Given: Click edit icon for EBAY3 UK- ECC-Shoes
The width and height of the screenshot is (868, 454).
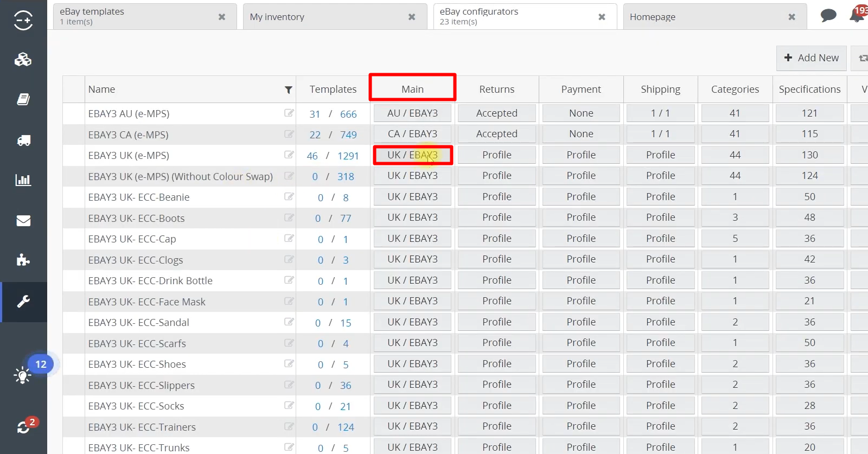Looking at the screenshot, I should [x=289, y=363].
